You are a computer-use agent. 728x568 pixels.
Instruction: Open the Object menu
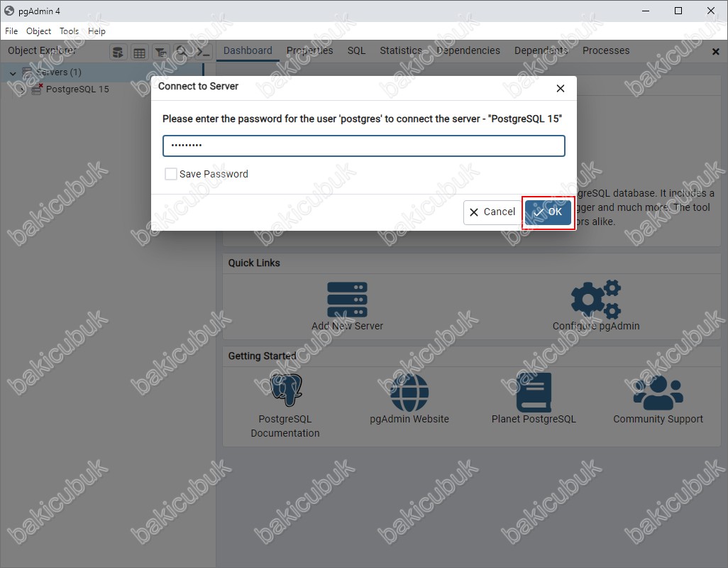coord(38,31)
